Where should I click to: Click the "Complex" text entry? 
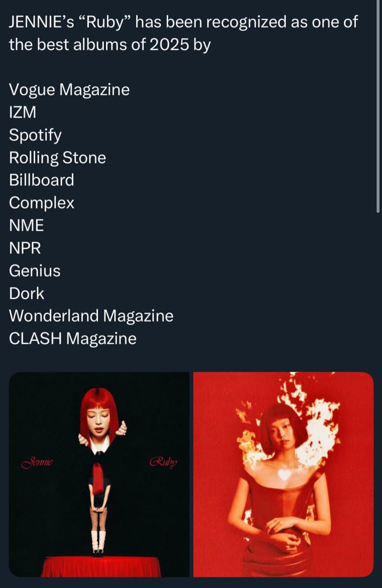pyautogui.click(x=42, y=203)
